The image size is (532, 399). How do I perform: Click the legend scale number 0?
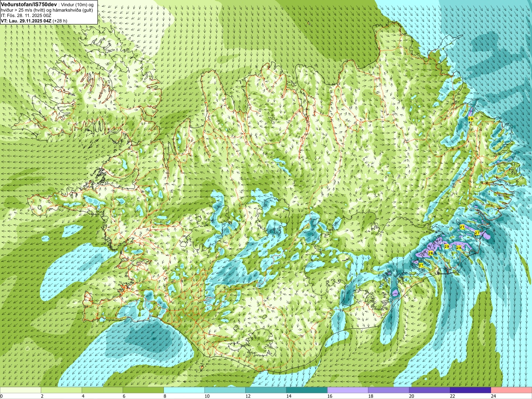[2, 396]
